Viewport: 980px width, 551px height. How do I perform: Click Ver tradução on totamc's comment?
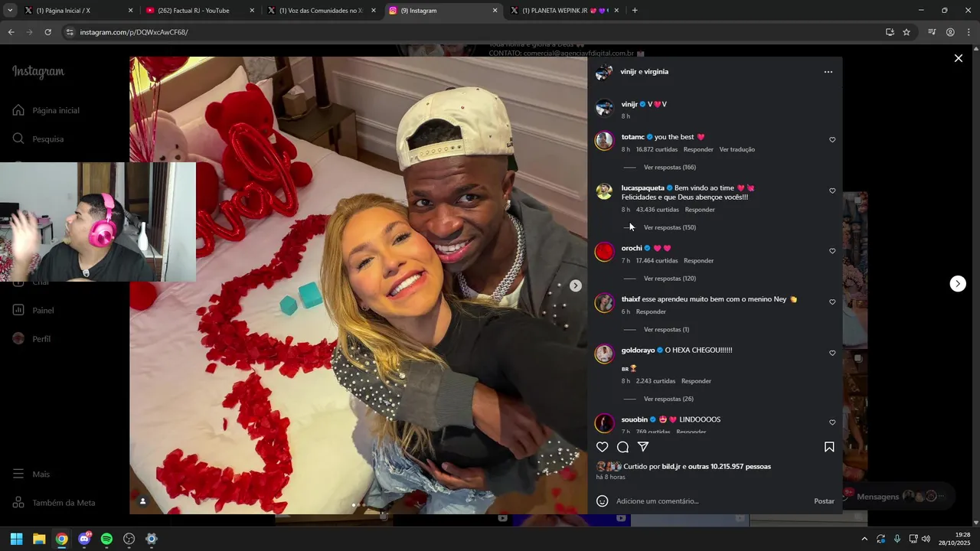click(737, 149)
